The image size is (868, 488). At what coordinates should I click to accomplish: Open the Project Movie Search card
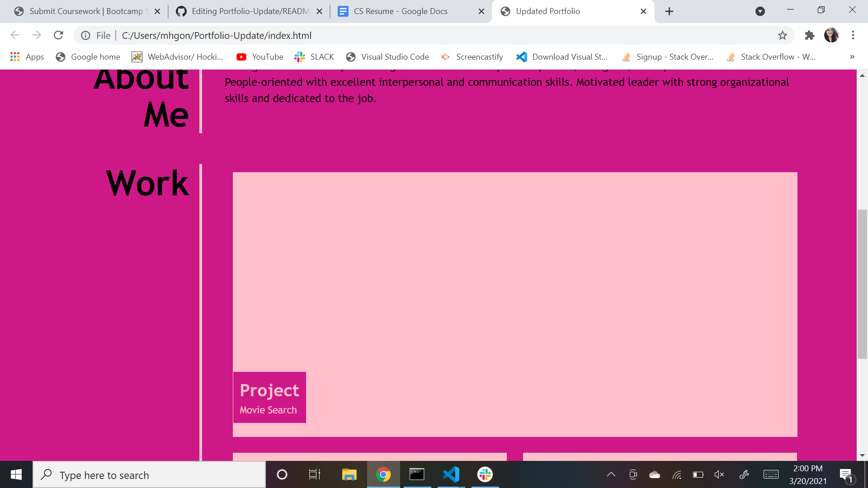coord(269,398)
